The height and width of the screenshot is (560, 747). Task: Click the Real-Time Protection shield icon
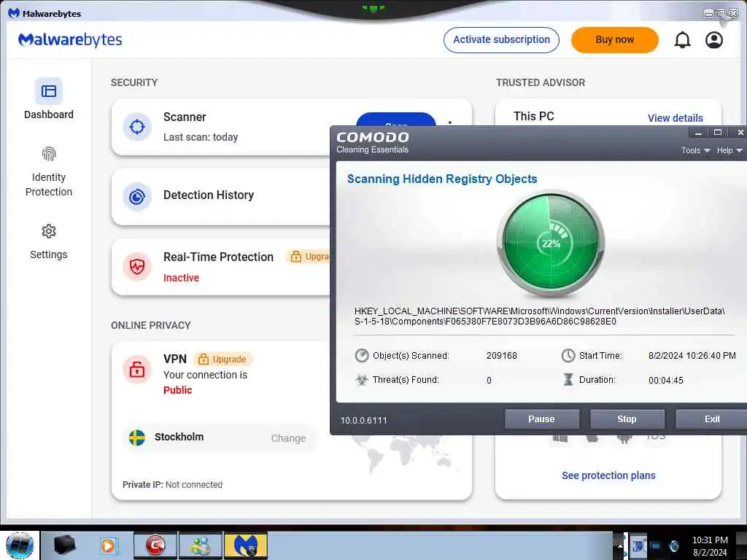coord(137,266)
